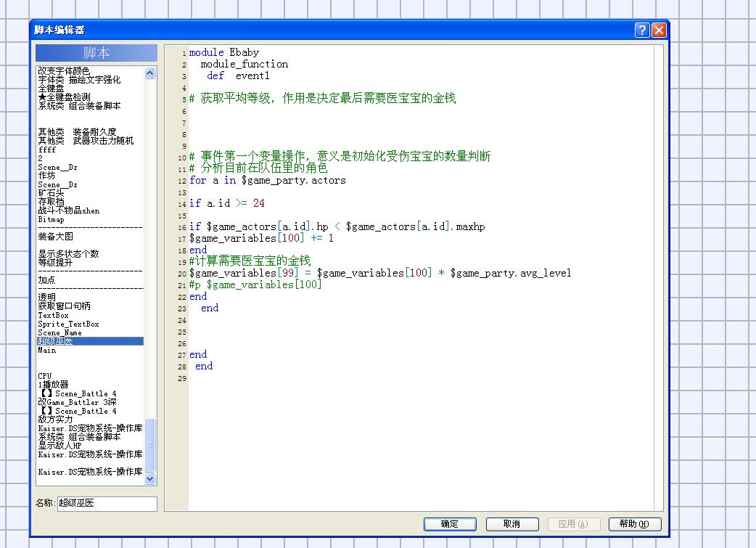Click the title bar help question mark icon
The height and width of the screenshot is (548, 756).
click(642, 30)
